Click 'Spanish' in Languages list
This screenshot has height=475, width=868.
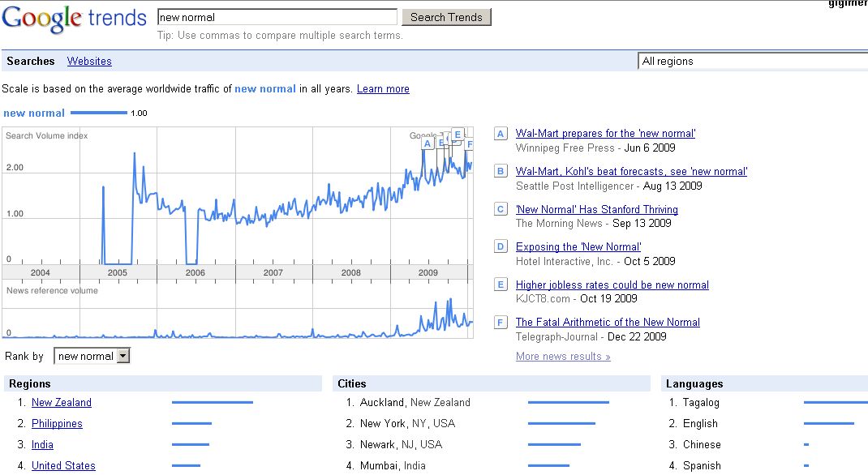[x=702, y=465]
